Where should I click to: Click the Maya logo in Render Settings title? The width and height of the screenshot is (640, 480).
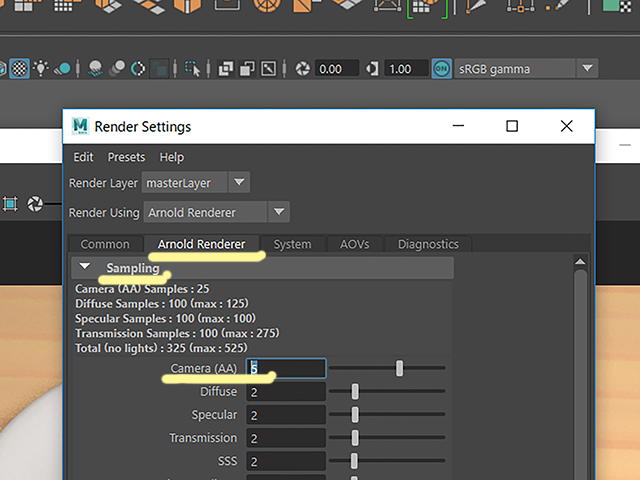click(x=80, y=126)
